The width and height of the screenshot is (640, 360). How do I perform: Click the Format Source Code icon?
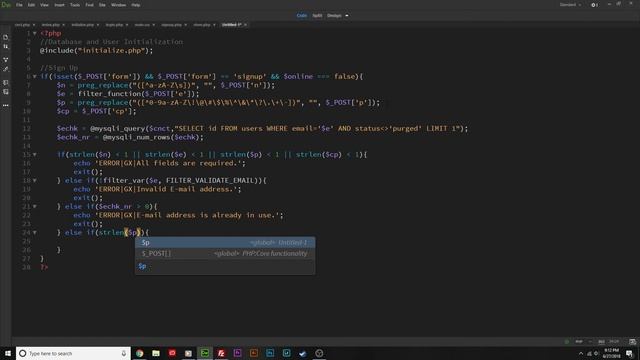click(x=6, y=69)
